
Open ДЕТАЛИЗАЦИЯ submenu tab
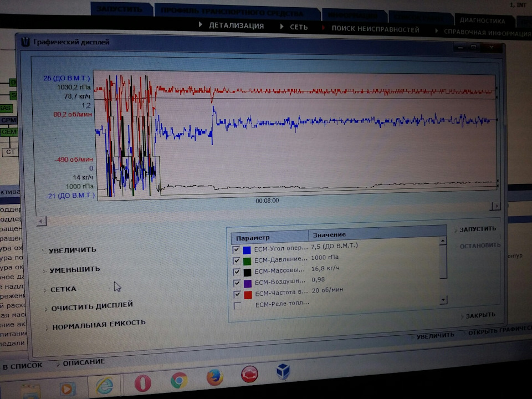click(237, 26)
